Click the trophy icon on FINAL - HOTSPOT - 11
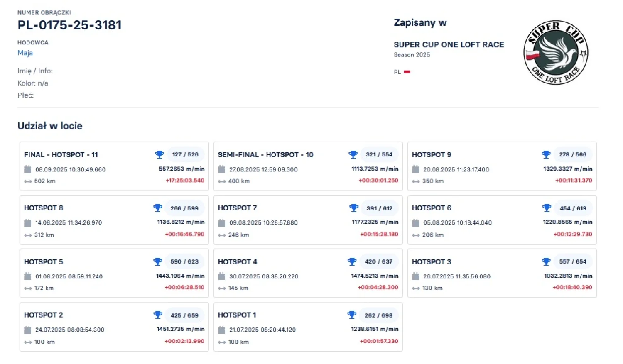This screenshot has height=364, width=623. [x=159, y=155]
